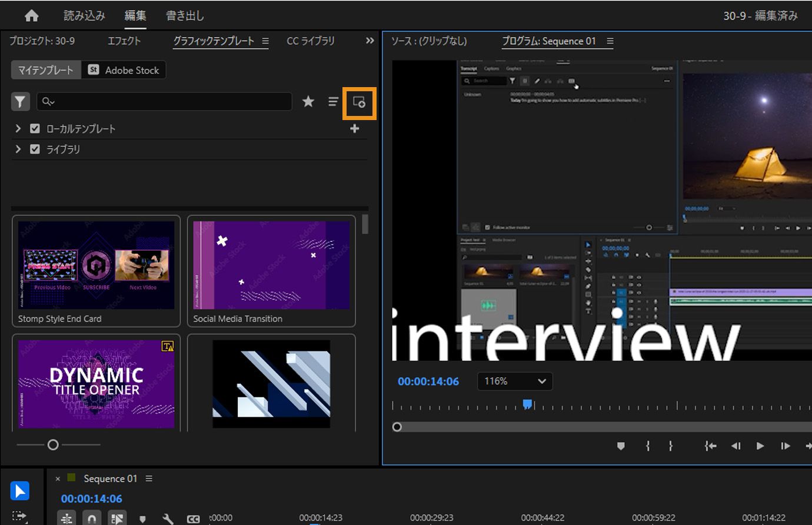Select the グラフィックテンプレート panel tab
Viewport: 812px width, 525px height.
coord(214,41)
